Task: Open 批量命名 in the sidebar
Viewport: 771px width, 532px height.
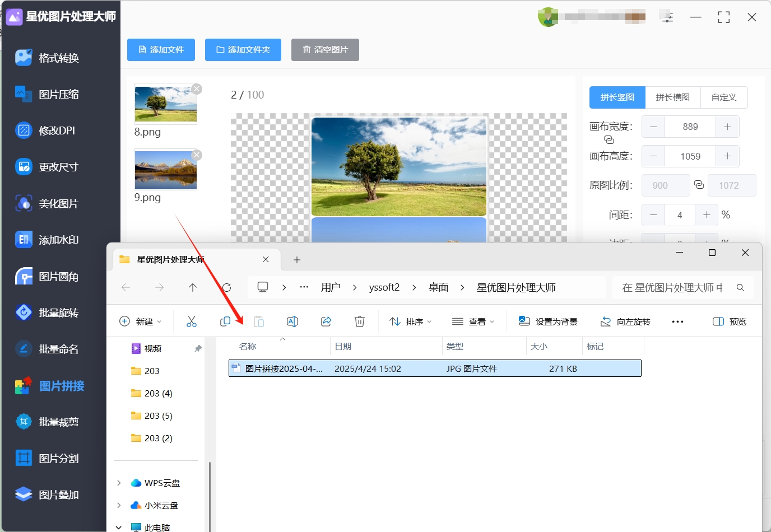Action: tap(47, 349)
